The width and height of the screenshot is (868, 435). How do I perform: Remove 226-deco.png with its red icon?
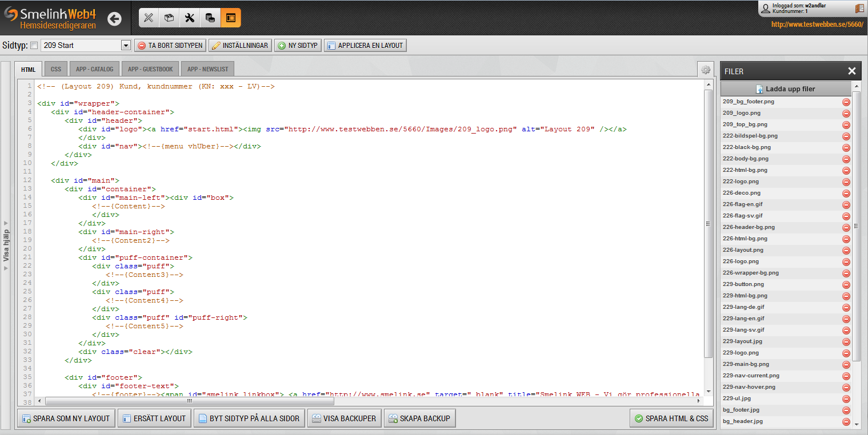pyautogui.click(x=846, y=194)
